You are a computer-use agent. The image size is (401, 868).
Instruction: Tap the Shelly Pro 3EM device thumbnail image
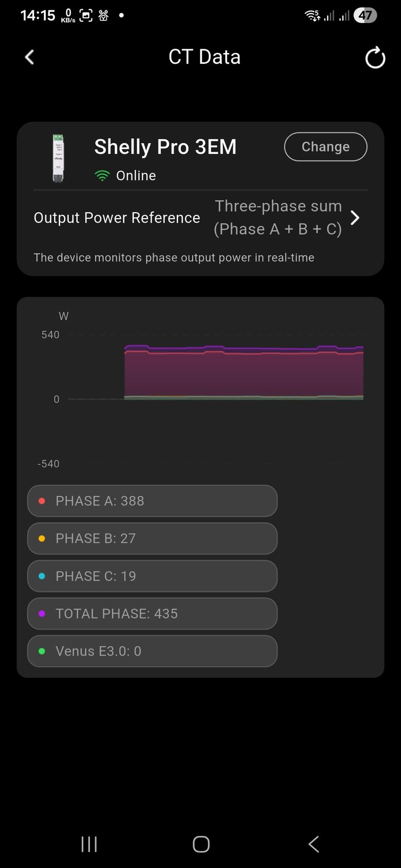pos(58,157)
